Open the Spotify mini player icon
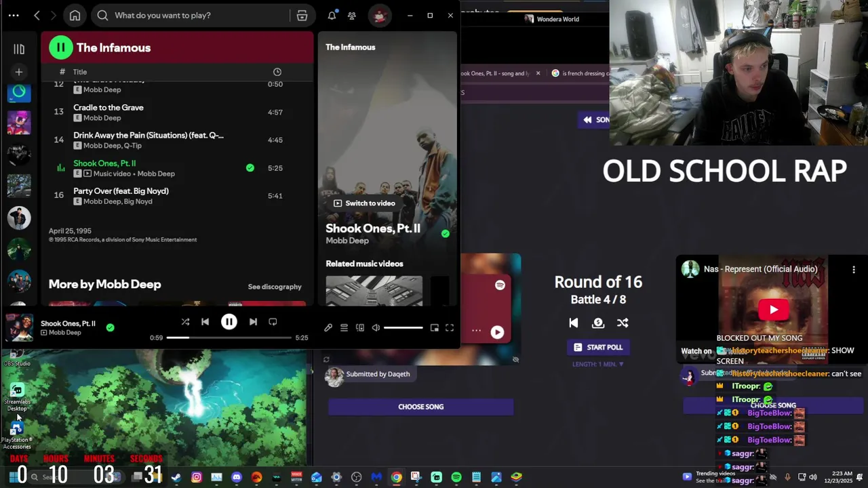This screenshot has height=488, width=868. click(435, 328)
